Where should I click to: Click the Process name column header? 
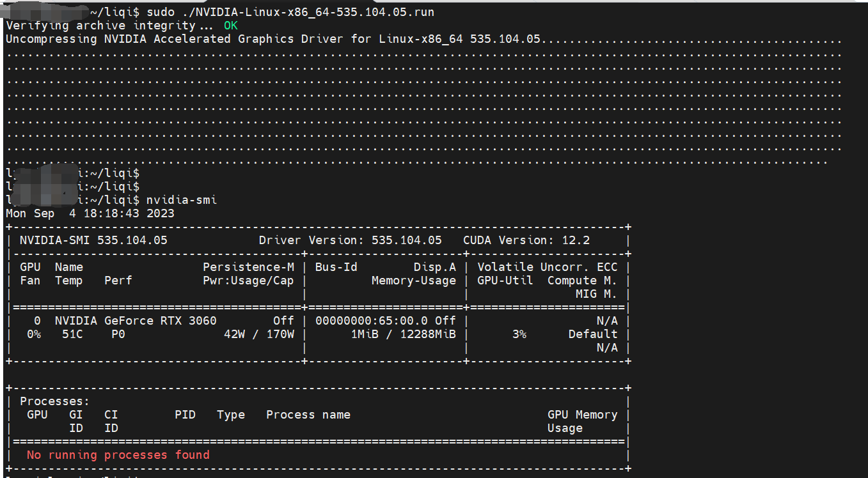(308, 415)
